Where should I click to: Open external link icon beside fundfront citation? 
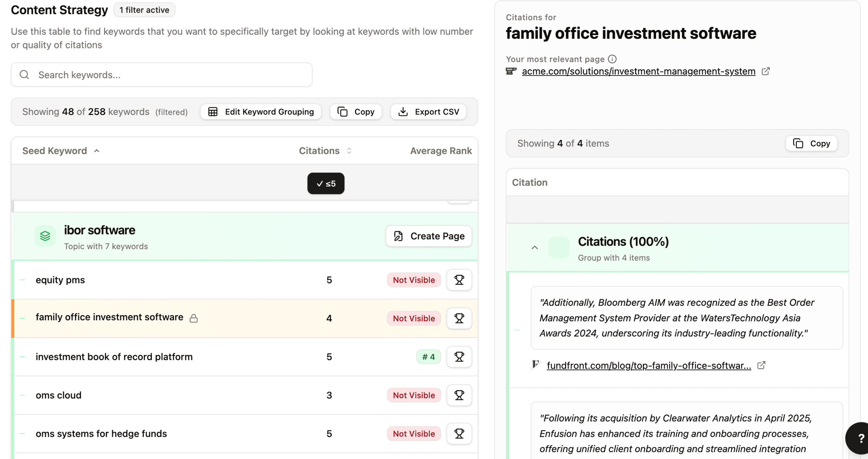tap(761, 365)
